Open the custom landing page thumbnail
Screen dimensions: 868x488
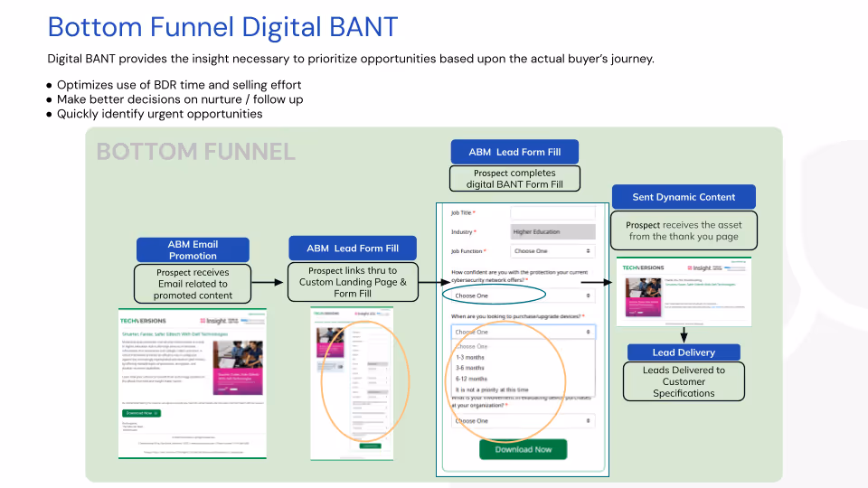[352, 383]
